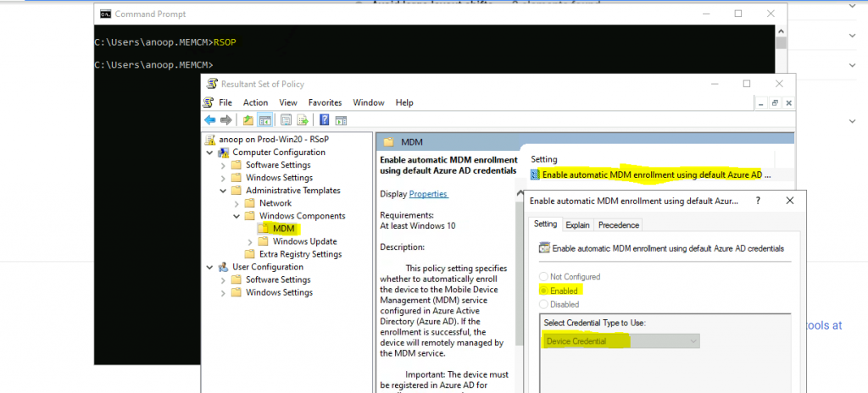Switch to the Setting tab
The image size is (868, 393).
point(545,224)
